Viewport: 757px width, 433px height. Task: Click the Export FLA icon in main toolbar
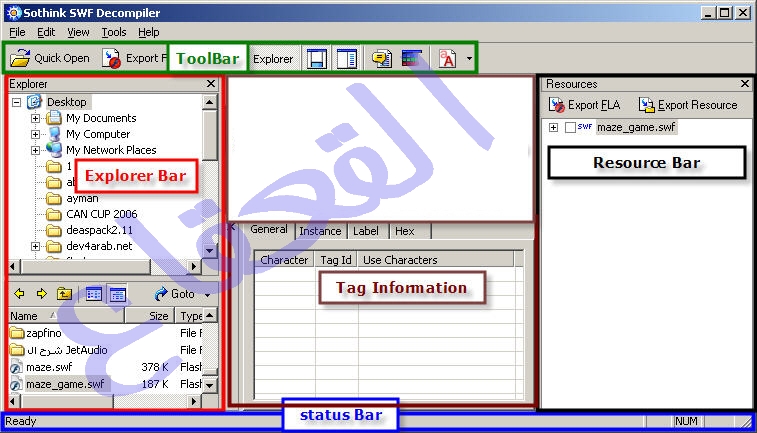coord(112,59)
